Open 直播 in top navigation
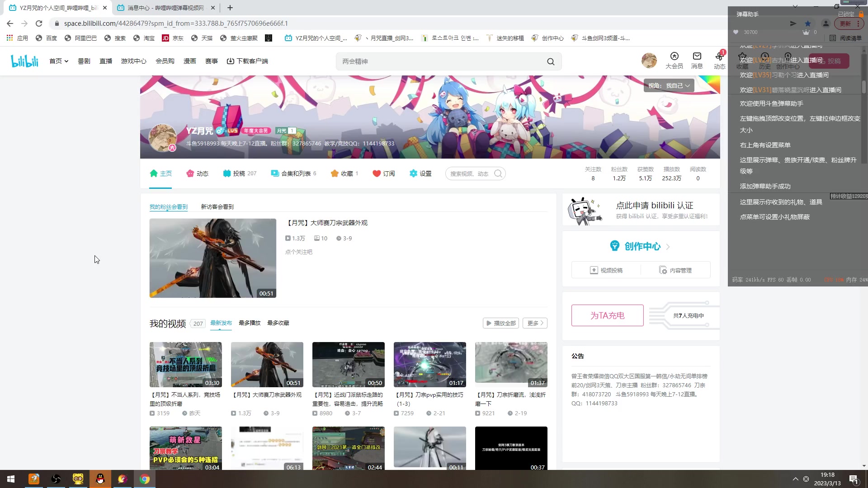This screenshot has height=488, width=868. [106, 61]
